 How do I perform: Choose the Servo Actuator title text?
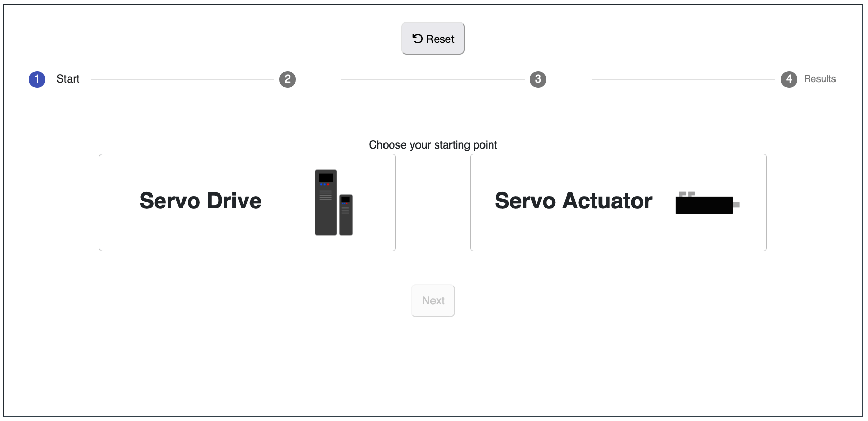573,201
